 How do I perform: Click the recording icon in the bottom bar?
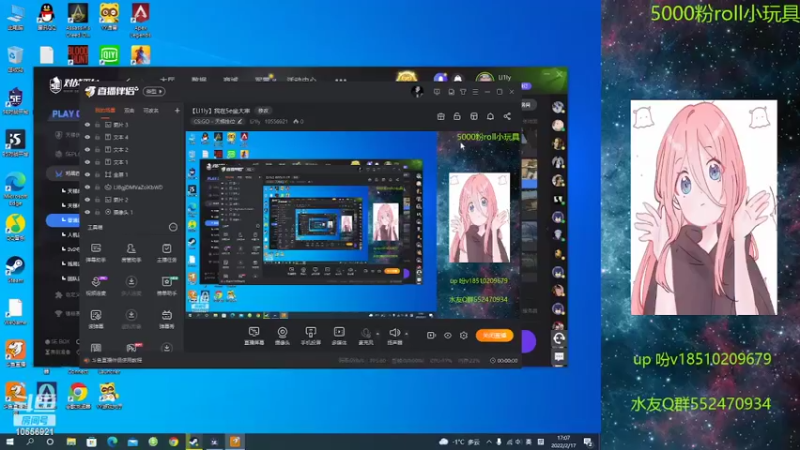[x=431, y=335]
